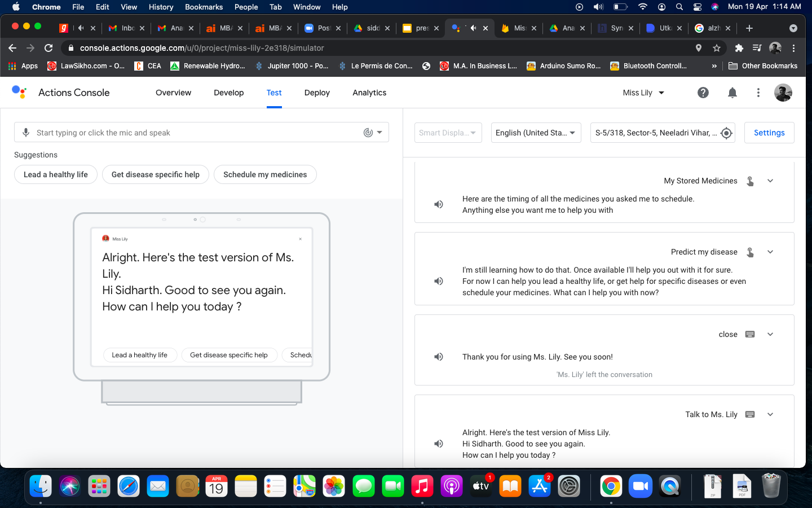Open the Analytics tab

point(369,93)
